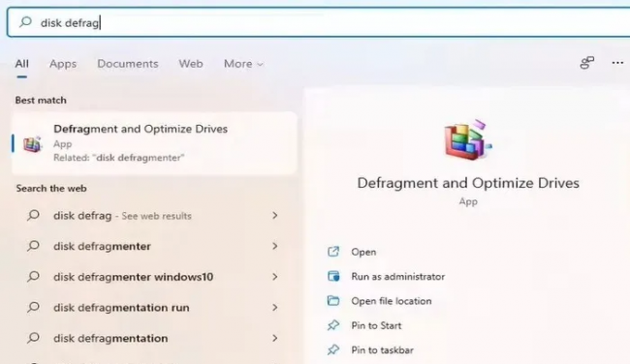Choose Pin to Start

[376, 325]
